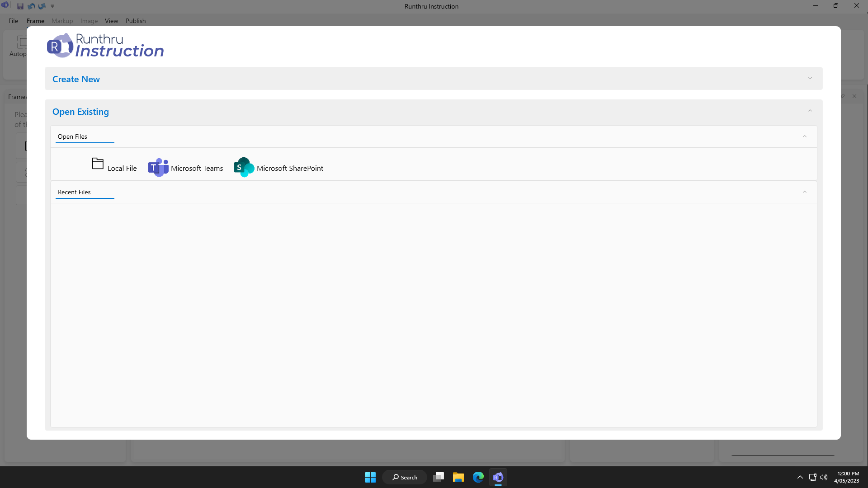Viewport: 868px width, 488px height.
Task: Collapse the Open Existing section chevron
Action: point(810,111)
